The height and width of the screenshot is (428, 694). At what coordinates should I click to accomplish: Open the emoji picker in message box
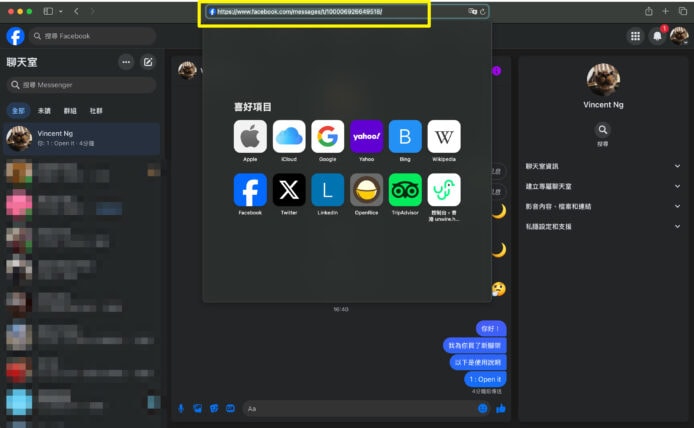pos(483,408)
